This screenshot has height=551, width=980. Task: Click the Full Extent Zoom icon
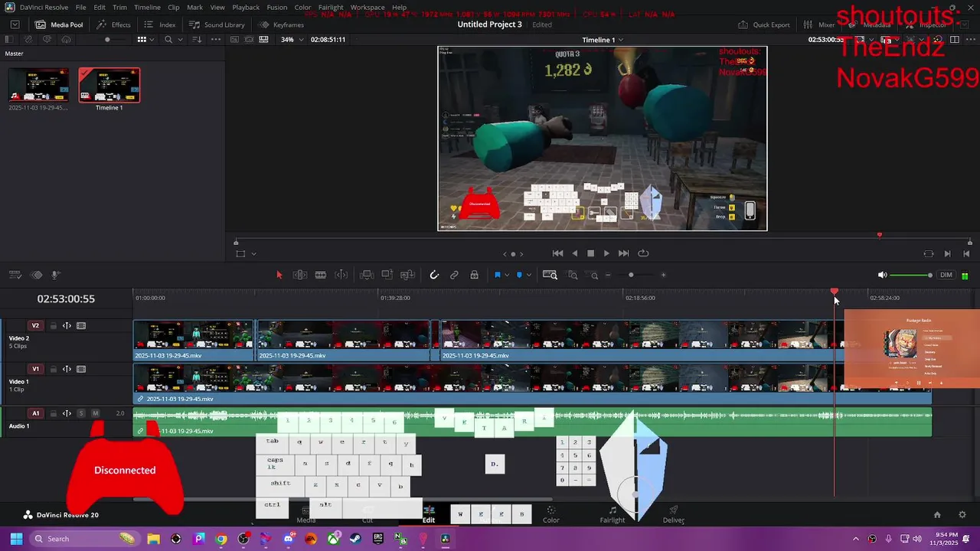click(550, 275)
